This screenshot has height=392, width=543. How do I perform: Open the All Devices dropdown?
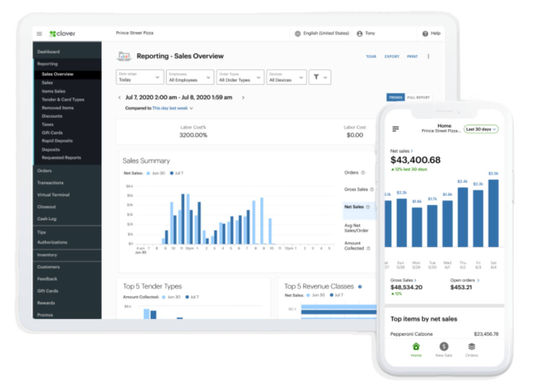click(286, 77)
